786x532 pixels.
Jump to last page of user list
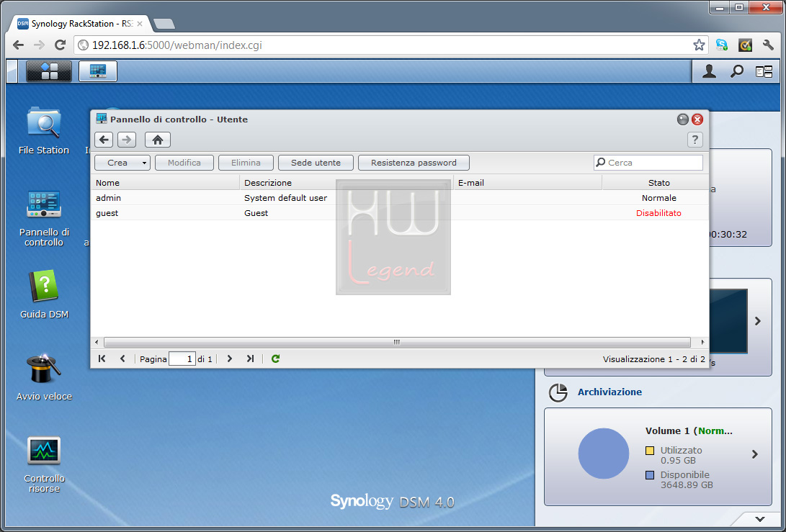click(250, 359)
